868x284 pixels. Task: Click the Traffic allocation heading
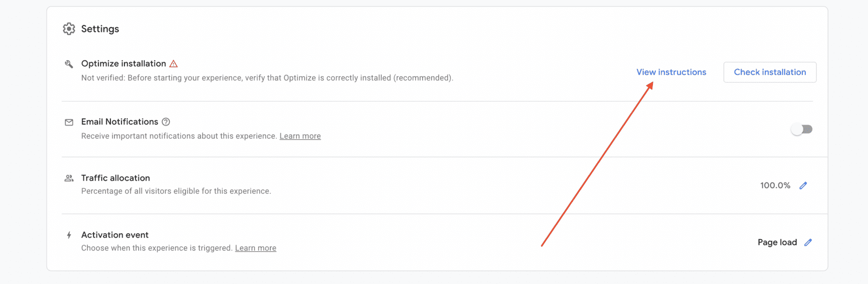click(x=115, y=178)
